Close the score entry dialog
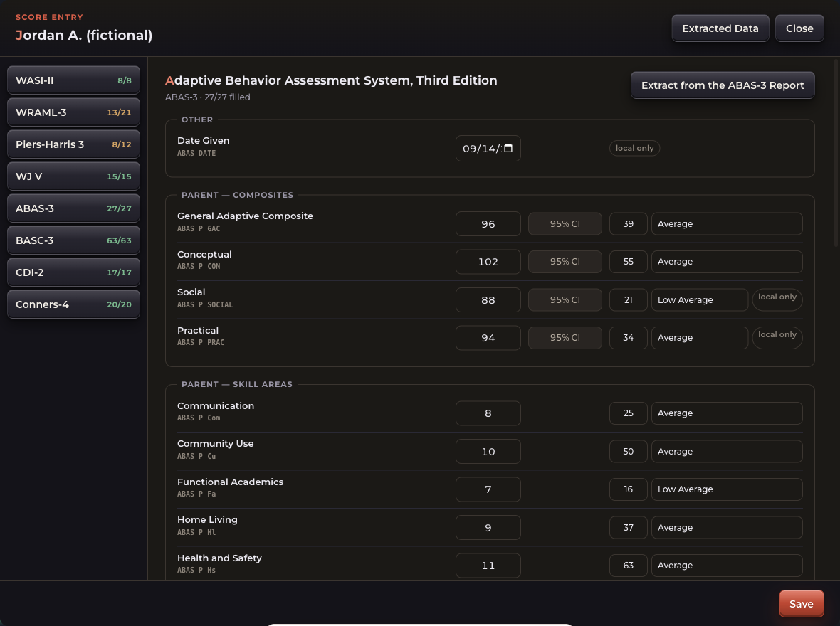Viewport: 840px width, 626px height. [x=799, y=28]
